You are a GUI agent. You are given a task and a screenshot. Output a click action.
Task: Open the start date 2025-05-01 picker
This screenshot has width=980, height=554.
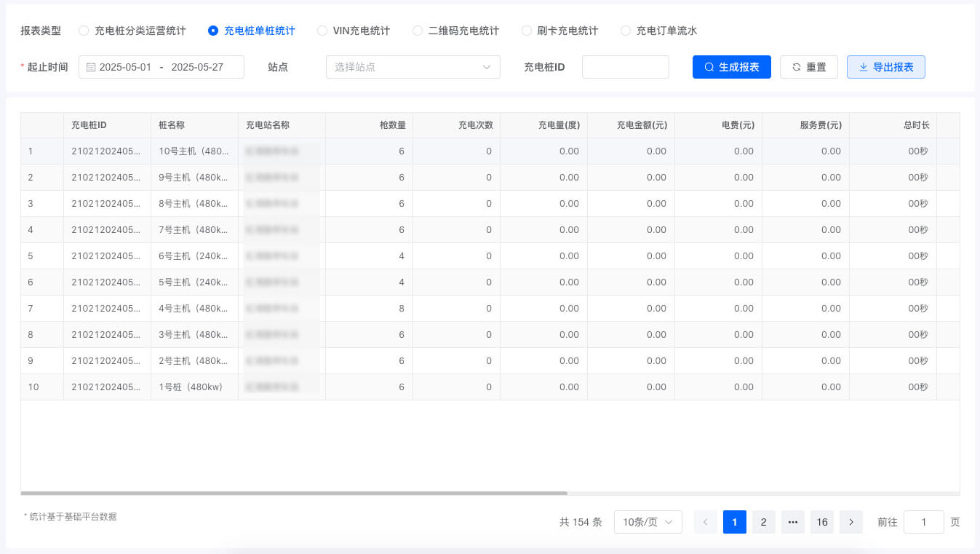tap(125, 67)
